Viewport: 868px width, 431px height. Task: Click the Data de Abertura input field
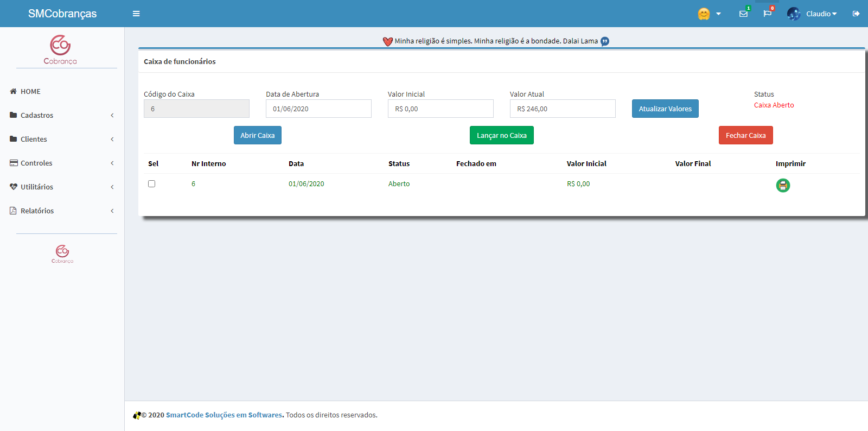click(x=318, y=109)
